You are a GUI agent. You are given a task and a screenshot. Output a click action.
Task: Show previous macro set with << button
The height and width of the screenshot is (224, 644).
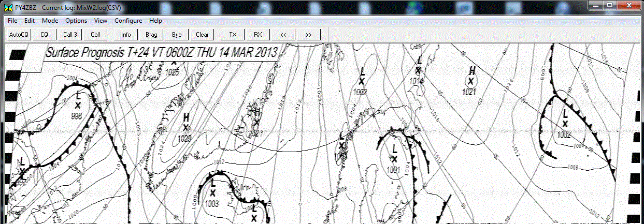pyautogui.click(x=283, y=35)
